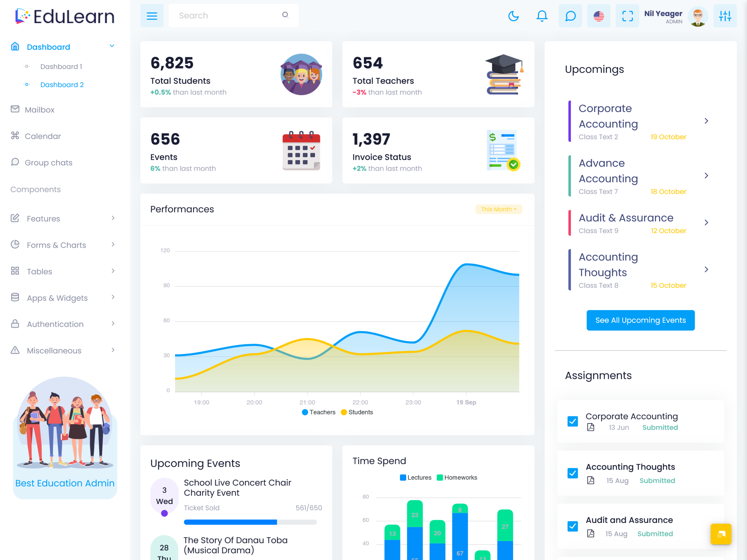Open School Live Concert Chair Charity Event

click(x=238, y=488)
